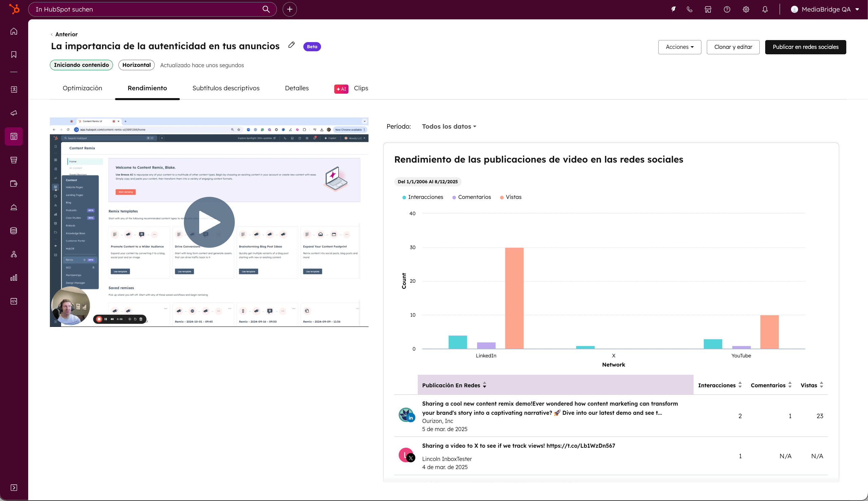
Task: Click the pencil icon to edit the title
Action: [291, 45]
